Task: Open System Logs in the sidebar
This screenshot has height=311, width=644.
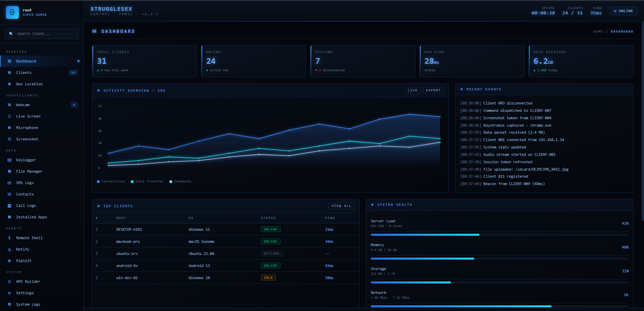Action: coord(42,304)
